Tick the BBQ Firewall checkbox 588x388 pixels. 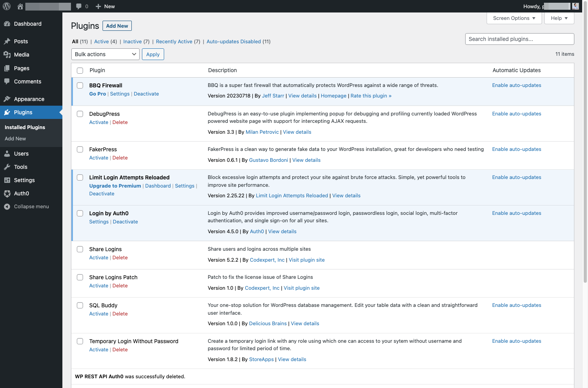click(x=80, y=85)
